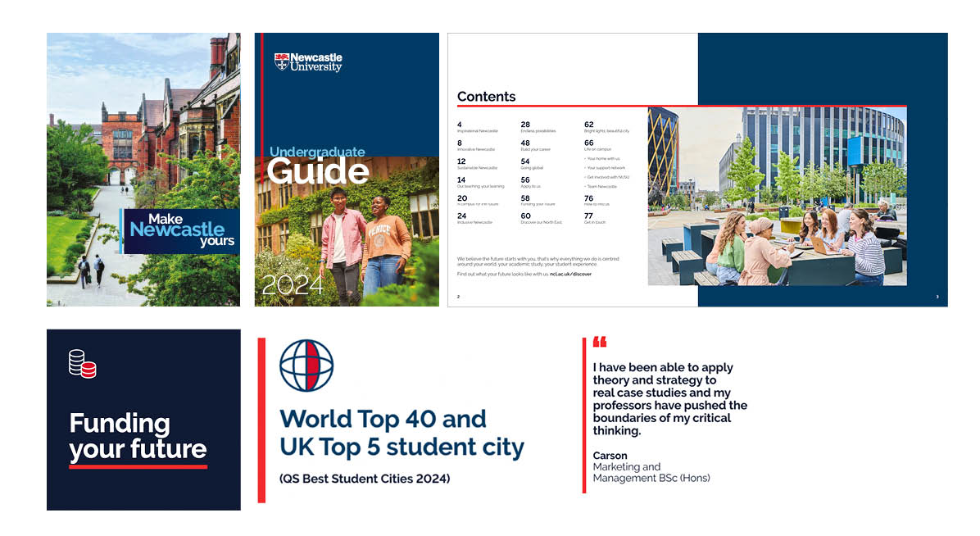The width and height of the screenshot is (980, 536).
Task: Click the large Guide title
Action: 318,171
